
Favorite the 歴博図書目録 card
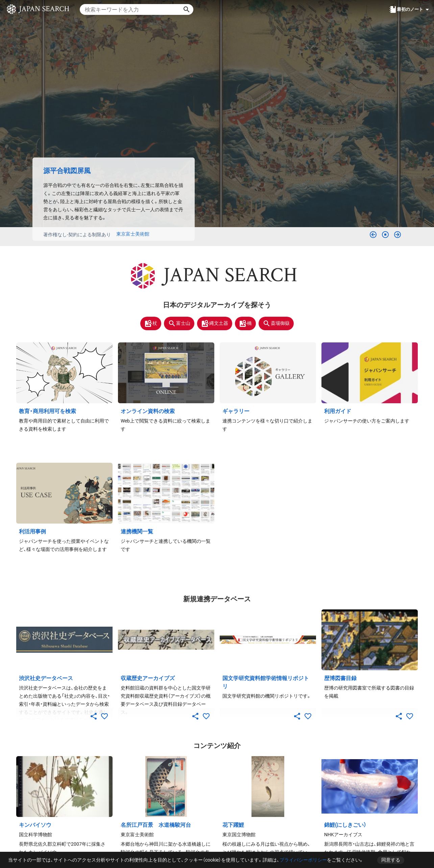click(x=410, y=716)
